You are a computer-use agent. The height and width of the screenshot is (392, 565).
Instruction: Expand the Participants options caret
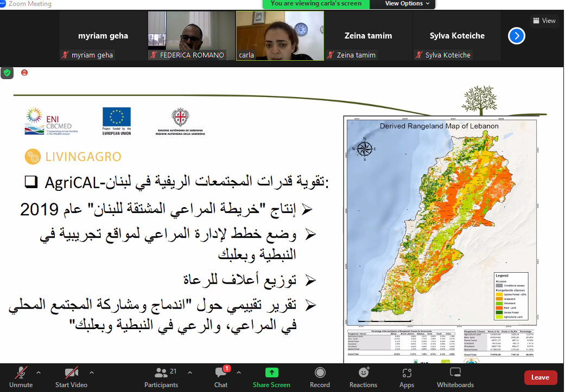click(189, 372)
